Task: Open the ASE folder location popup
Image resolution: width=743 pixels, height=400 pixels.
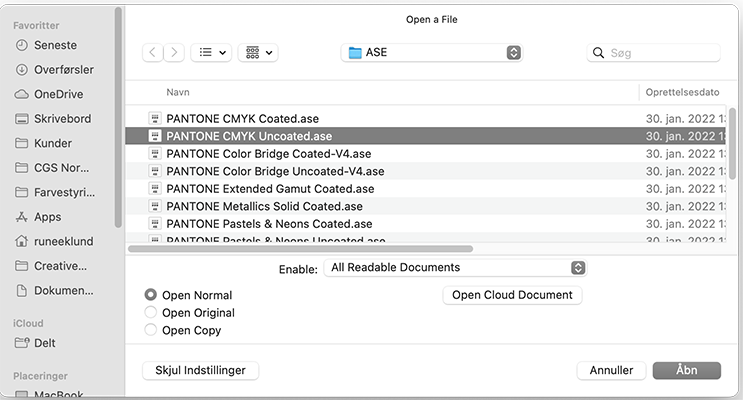Action: 432,53
